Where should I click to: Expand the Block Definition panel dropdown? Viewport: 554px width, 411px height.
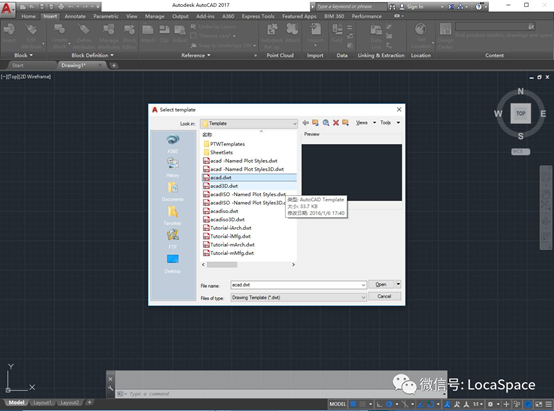pyautogui.click(x=93, y=55)
